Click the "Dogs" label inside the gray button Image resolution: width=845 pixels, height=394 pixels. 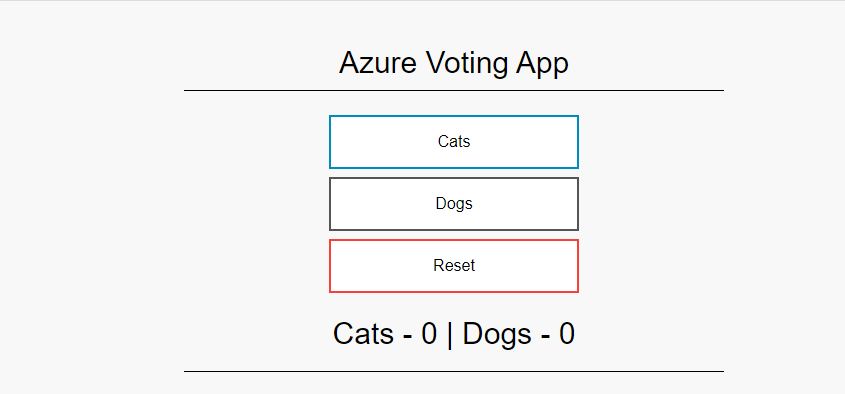click(454, 204)
